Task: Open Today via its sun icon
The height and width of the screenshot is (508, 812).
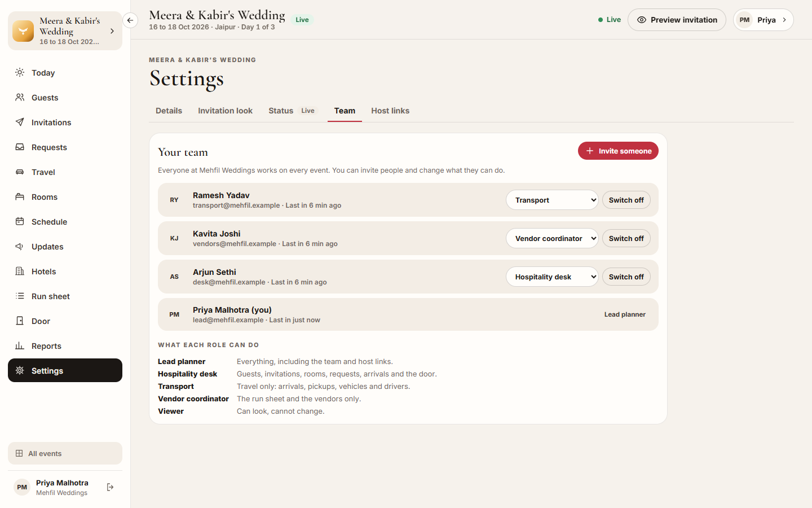Action: [20, 73]
